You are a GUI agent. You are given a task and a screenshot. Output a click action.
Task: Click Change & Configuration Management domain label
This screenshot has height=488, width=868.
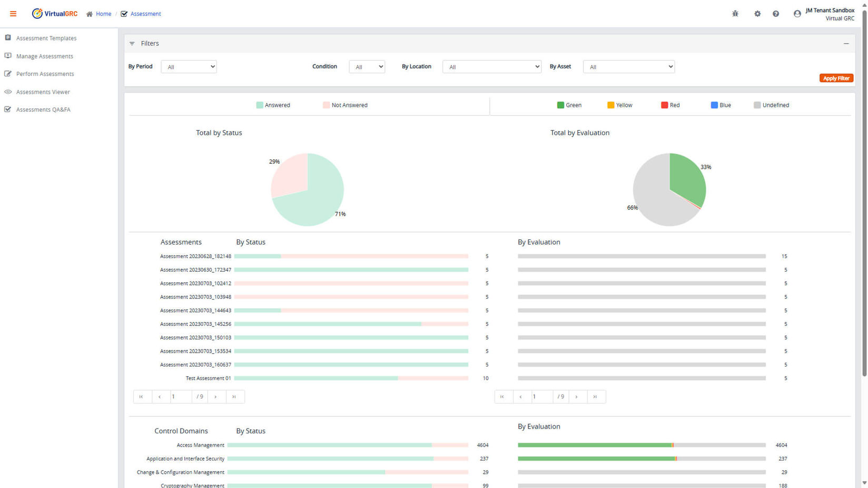[x=181, y=472]
